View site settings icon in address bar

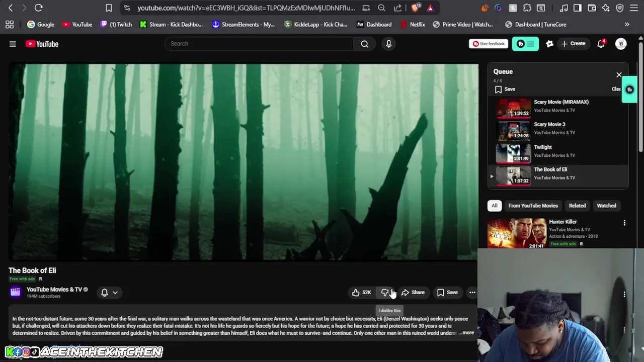127,8
